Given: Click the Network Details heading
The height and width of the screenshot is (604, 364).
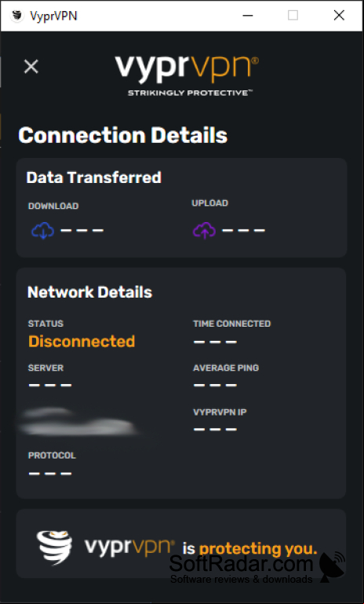Looking at the screenshot, I should (90, 292).
